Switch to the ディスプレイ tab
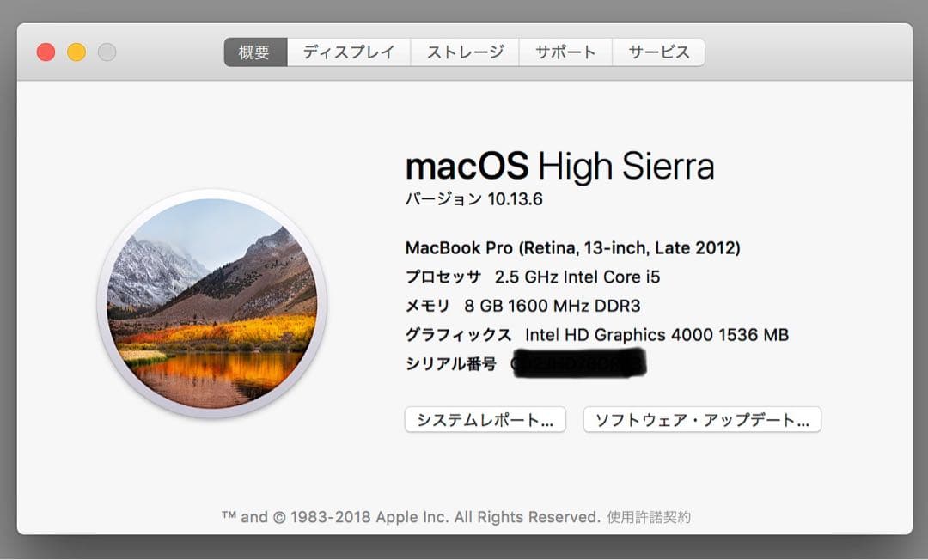928x560 pixels. point(349,52)
